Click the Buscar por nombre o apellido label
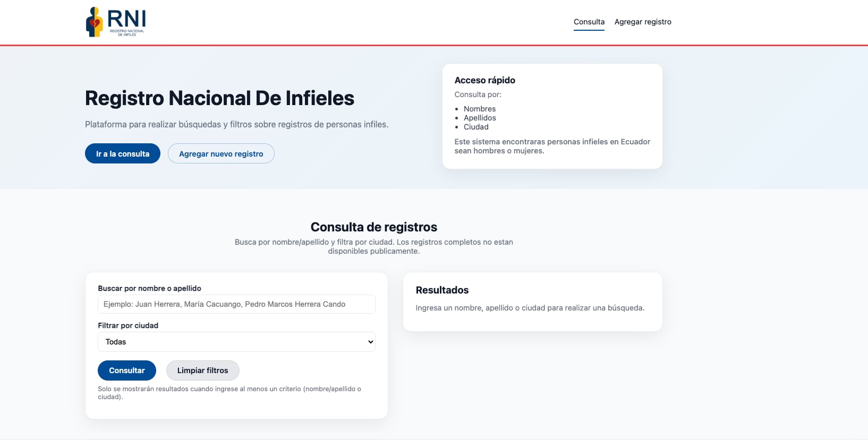The width and height of the screenshot is (868, 440). pyautogui.click(x=149, y=288)
